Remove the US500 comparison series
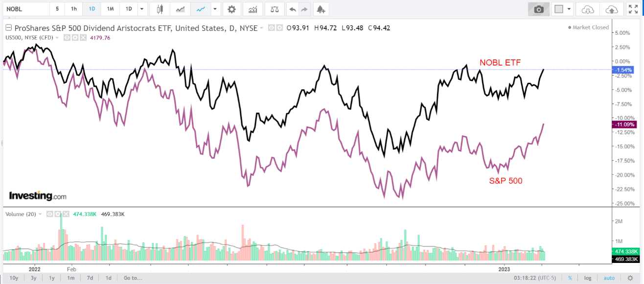 (x=83, y=38)
